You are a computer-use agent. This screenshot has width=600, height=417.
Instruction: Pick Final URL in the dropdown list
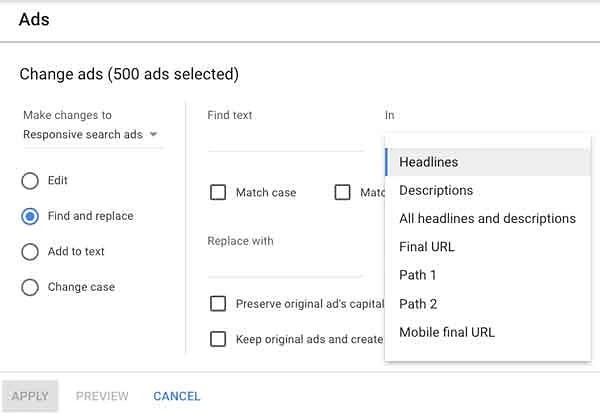pyautogui.click(x=488, y=247)
